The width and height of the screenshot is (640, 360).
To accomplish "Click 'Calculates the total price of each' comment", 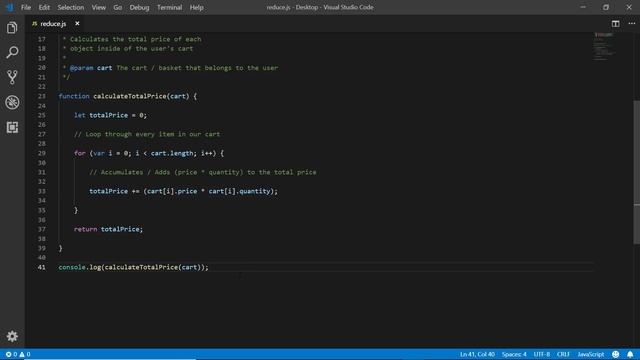I will point(136,40).
